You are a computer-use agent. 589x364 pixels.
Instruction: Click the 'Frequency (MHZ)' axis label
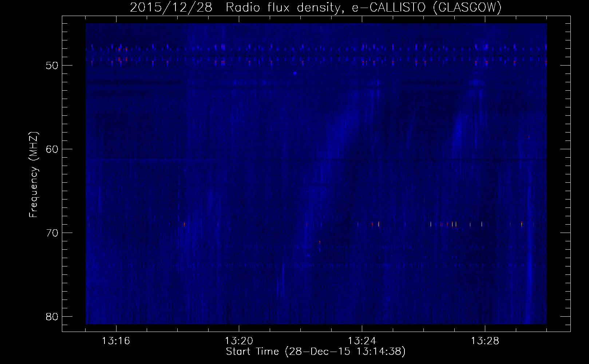33,175
